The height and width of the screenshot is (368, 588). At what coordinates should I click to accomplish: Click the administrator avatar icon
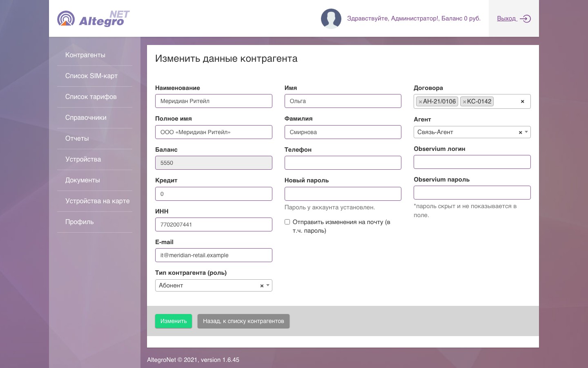(331, 19)
